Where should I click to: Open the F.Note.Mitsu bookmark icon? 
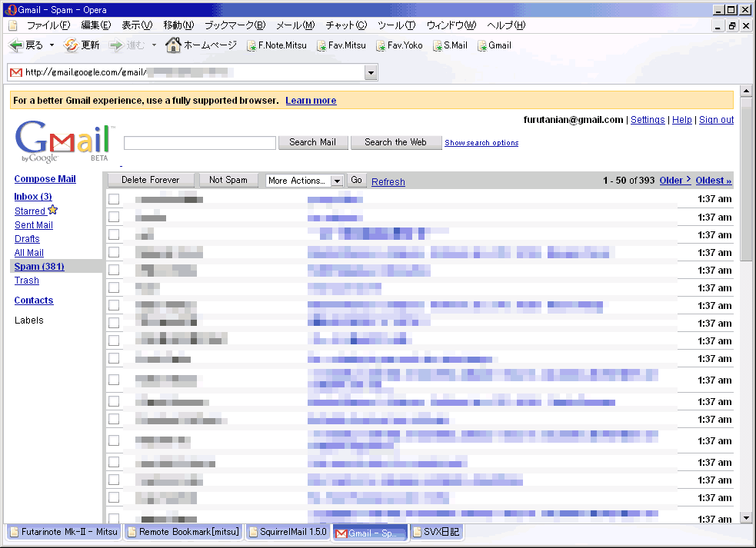pyautogui.click(x=251, y=46)
